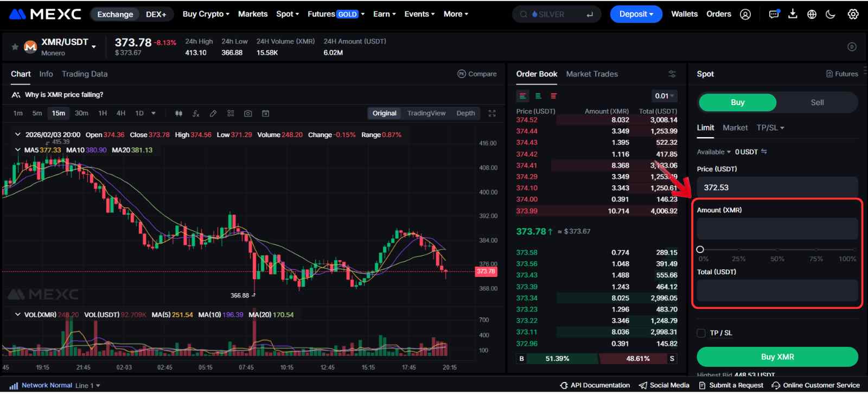Screen dimensions: 868x395
Task: Switch to the Trading Data tab
Action: click(x=85, y=74)
